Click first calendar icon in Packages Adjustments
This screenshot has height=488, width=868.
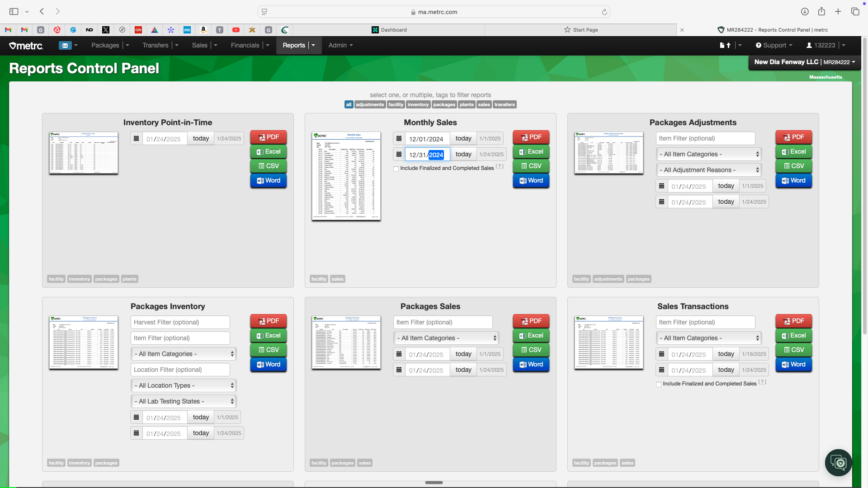[662, 186]
